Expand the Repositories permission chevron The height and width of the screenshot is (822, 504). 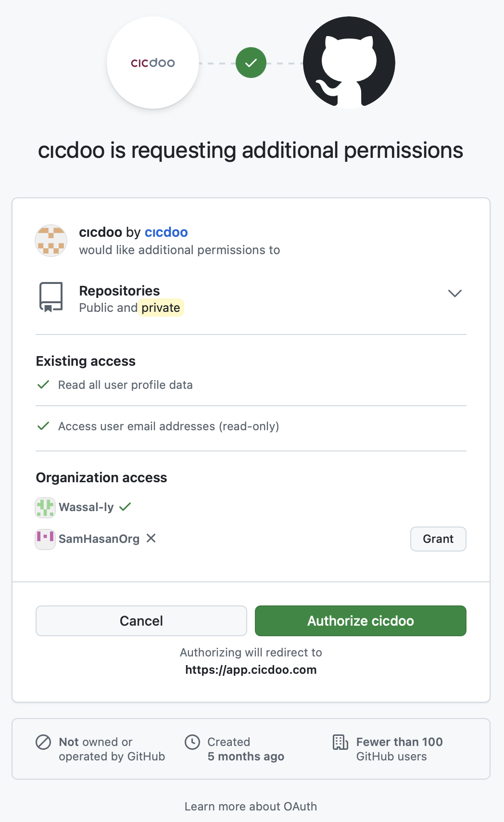[x=455, y=293]
